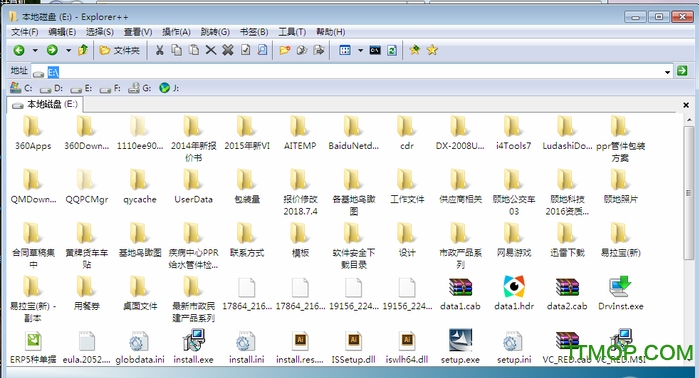The width and height of the screenshot is (699, 378).
Task: Cut selection with the scissors icon
Action: [x=159, y=50]
